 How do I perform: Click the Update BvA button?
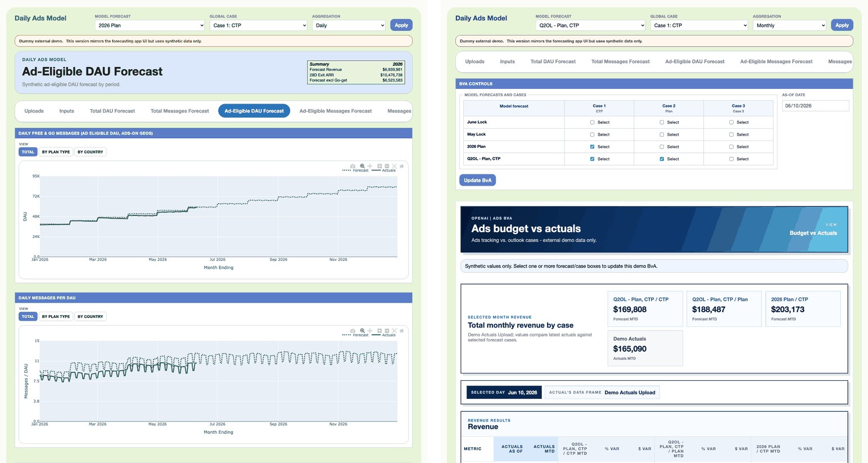click(x=477, y=180)
